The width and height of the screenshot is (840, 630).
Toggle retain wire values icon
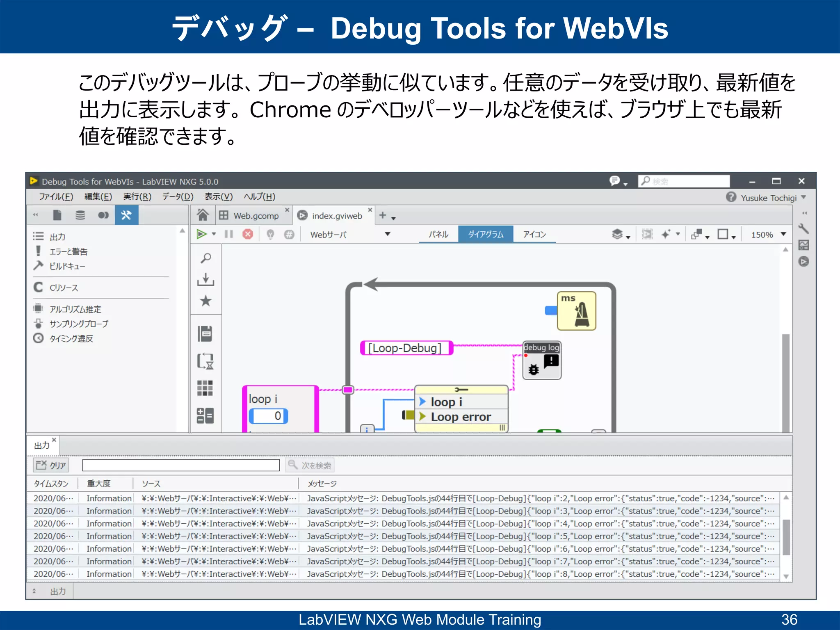tap(289, 234)
